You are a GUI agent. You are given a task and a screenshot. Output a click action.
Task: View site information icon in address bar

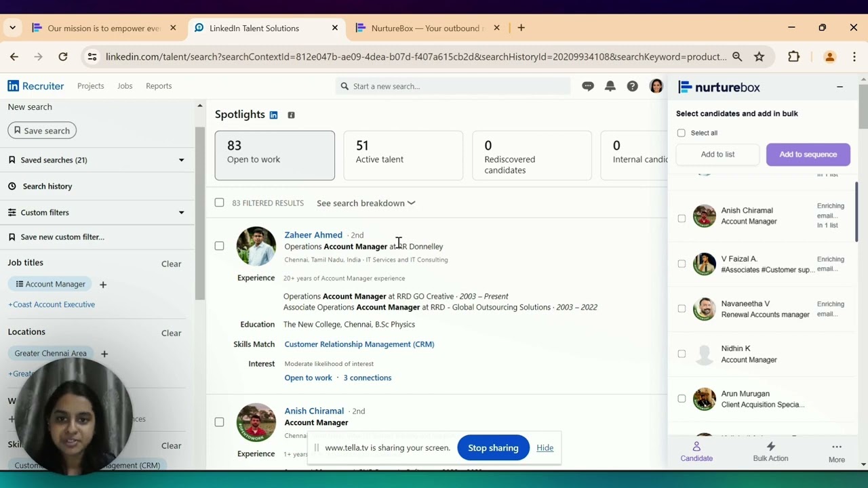92,57
